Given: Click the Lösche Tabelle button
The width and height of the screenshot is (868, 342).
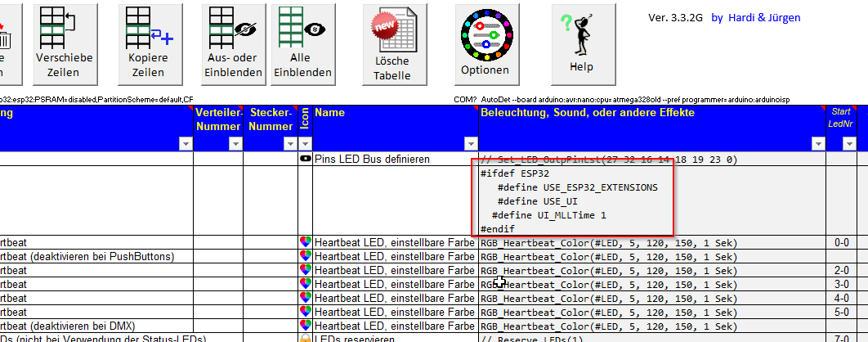Looking at the screenshot, I should [392, 45].
